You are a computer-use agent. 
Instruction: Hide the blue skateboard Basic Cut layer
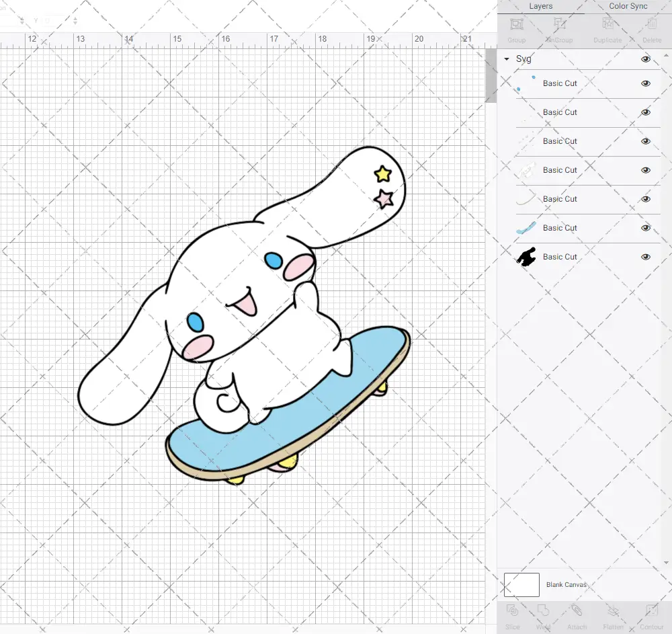(645, 228)
